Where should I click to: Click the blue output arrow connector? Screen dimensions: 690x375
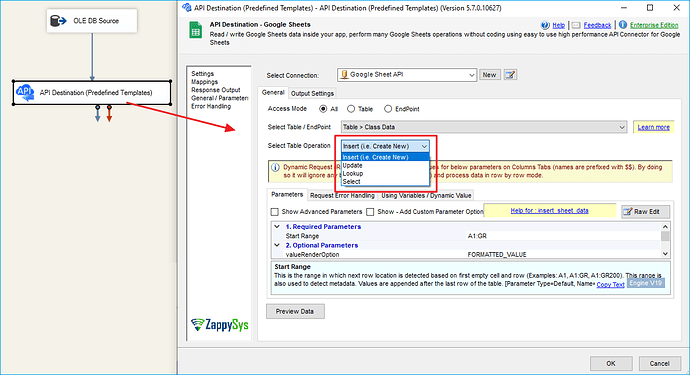(x=98, y=114)
